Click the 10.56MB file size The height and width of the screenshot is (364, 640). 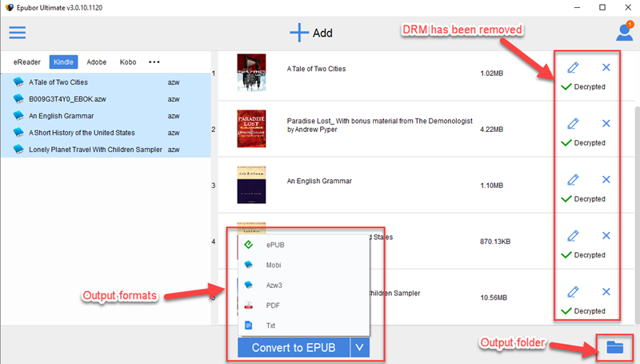coord(494,298)
